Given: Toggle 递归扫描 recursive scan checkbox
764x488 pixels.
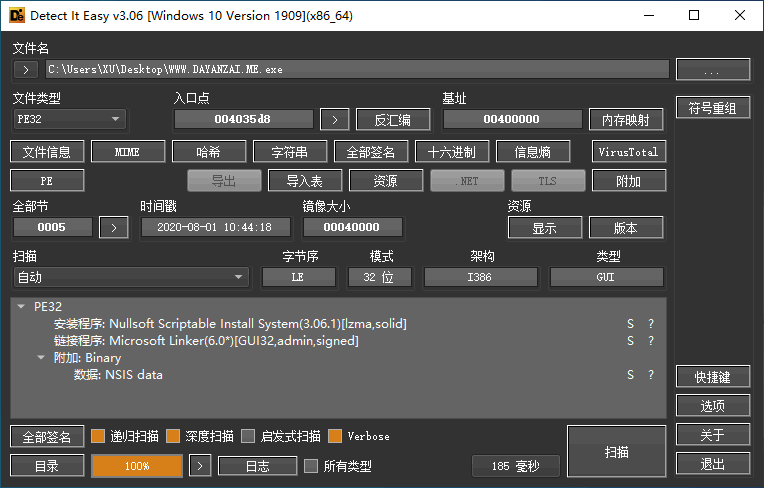Looking at the screenshot, I should click(98, 436).
